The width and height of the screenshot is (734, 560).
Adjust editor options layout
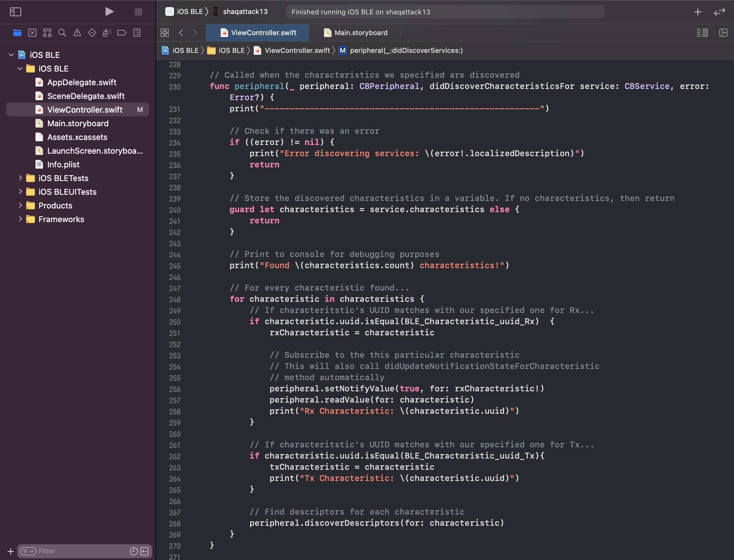[x=702, y=33]
